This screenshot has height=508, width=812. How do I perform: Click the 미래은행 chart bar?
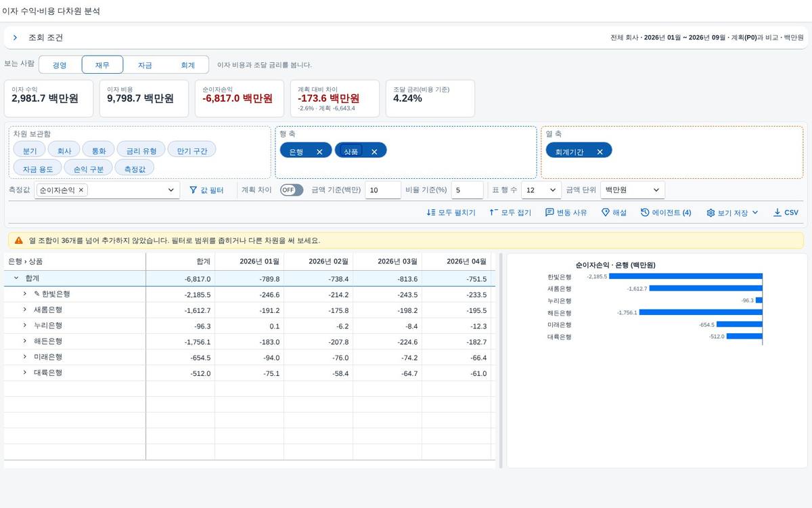tap(740, 324)
